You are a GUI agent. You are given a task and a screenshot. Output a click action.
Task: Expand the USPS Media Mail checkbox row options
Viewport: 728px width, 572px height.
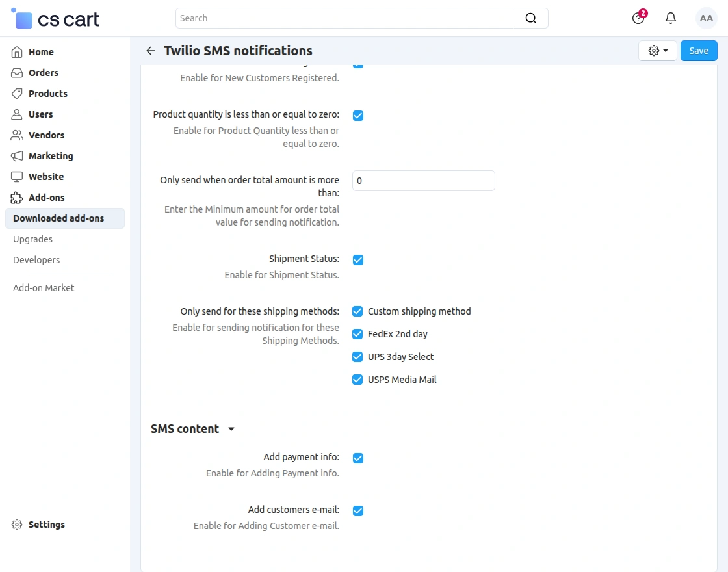coord(357,380)
